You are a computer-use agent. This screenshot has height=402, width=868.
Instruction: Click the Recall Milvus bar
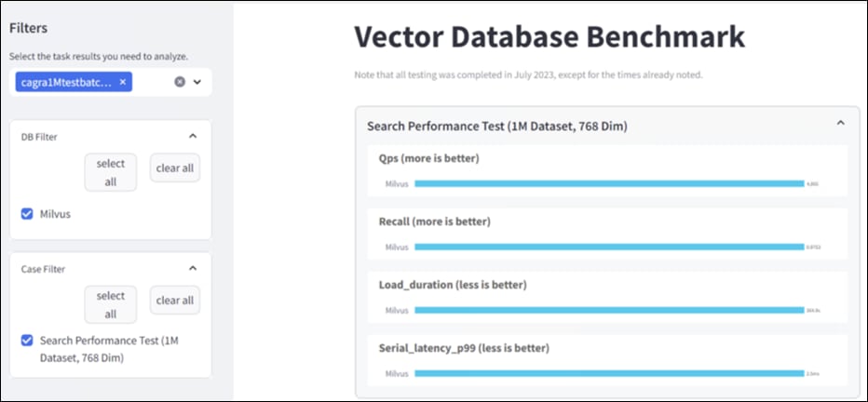click(608, 247)
